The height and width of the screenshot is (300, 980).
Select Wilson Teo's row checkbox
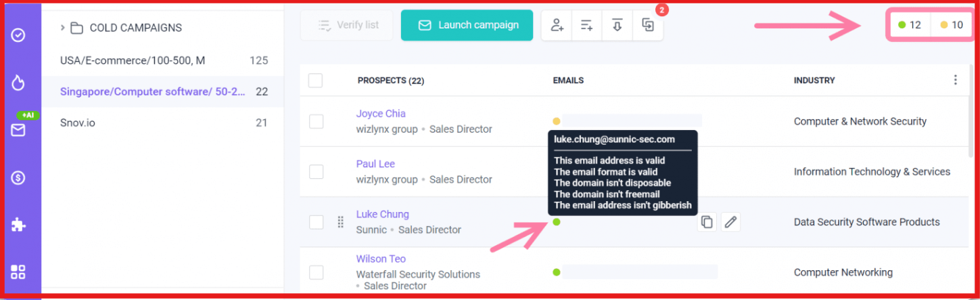(x=316, y=272)
